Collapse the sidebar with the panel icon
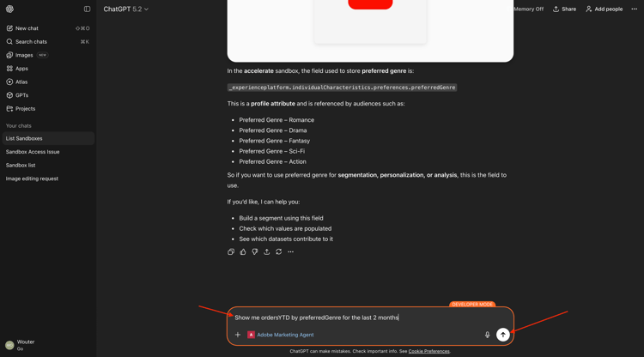The height and width of the screenshot is (357, 644). click(x=87, y=9)
